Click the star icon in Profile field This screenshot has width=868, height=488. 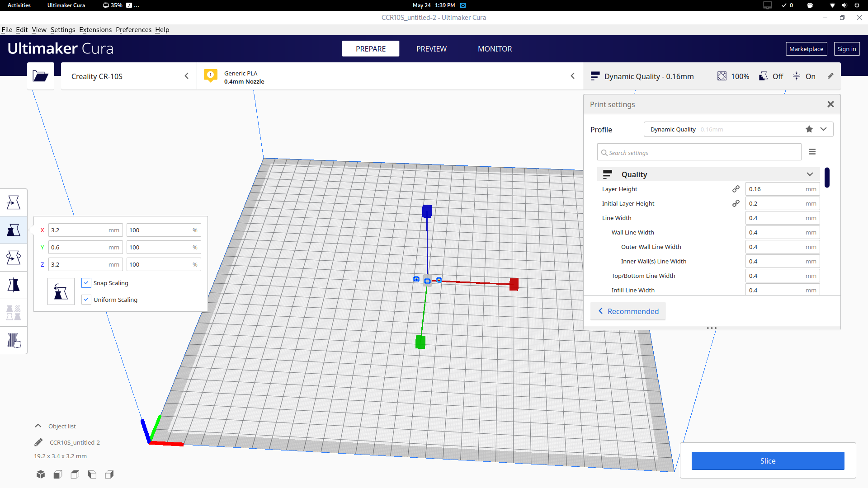(809, 129)
